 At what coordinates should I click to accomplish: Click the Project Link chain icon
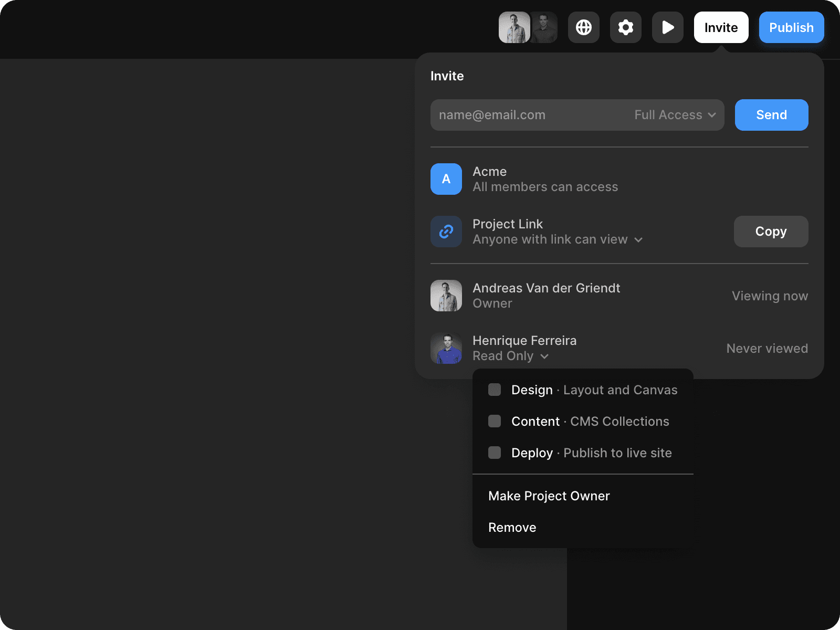pyautogui.click(x=446, y=232)
